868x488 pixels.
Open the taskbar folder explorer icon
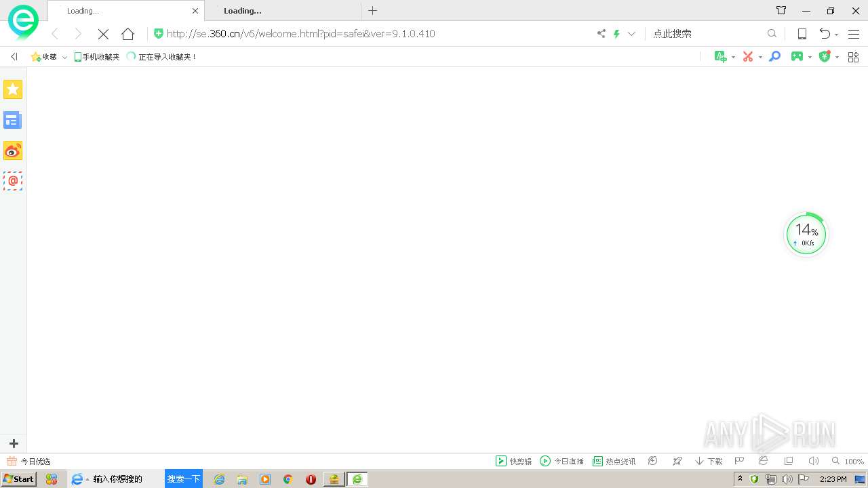pos(242,479)
